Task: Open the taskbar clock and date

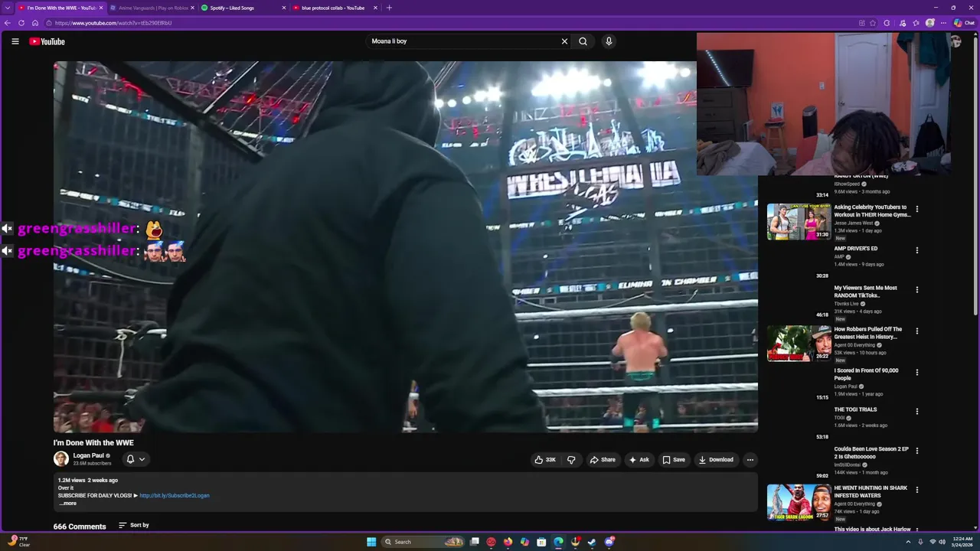Action: 962,542
